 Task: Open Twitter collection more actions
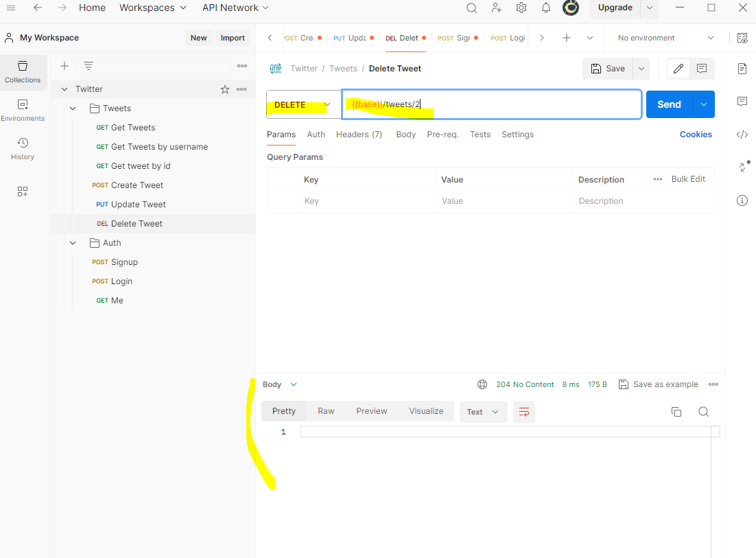pos(241,89)
